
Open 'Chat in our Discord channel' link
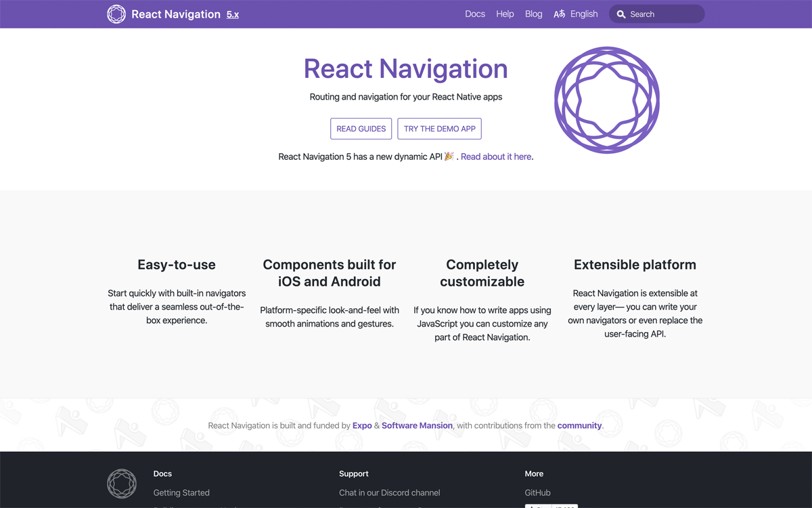pos(390,492)
